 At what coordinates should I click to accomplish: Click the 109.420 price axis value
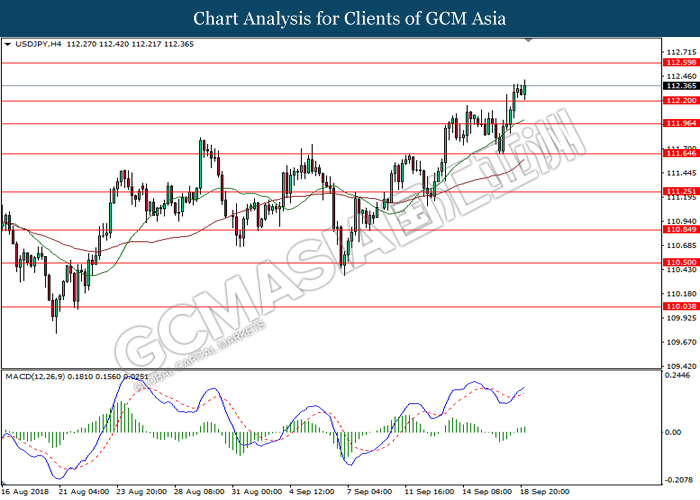(681, 366)
